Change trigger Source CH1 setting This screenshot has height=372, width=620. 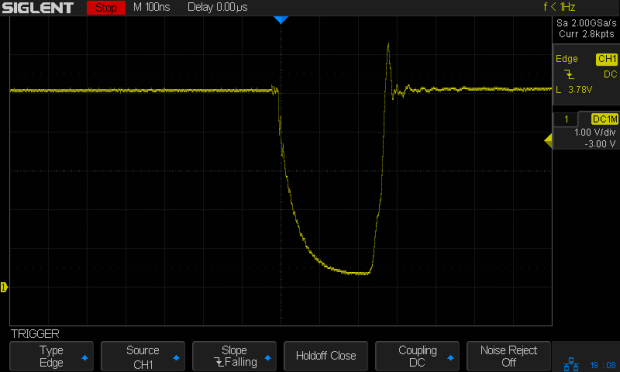[143, 356]
